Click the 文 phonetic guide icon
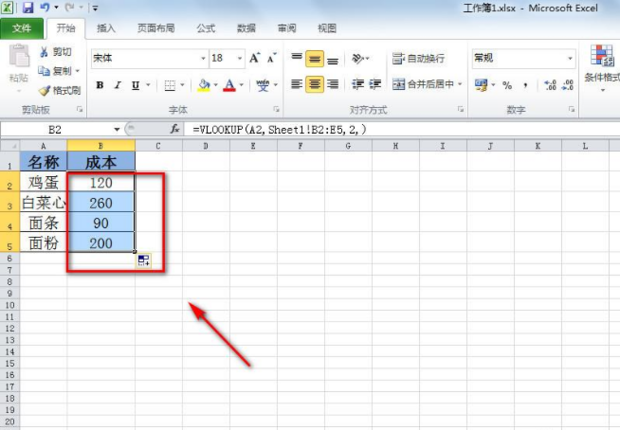The height and width of the screenshot is (430, 620). pyautogui.click(x=263, y=85)
